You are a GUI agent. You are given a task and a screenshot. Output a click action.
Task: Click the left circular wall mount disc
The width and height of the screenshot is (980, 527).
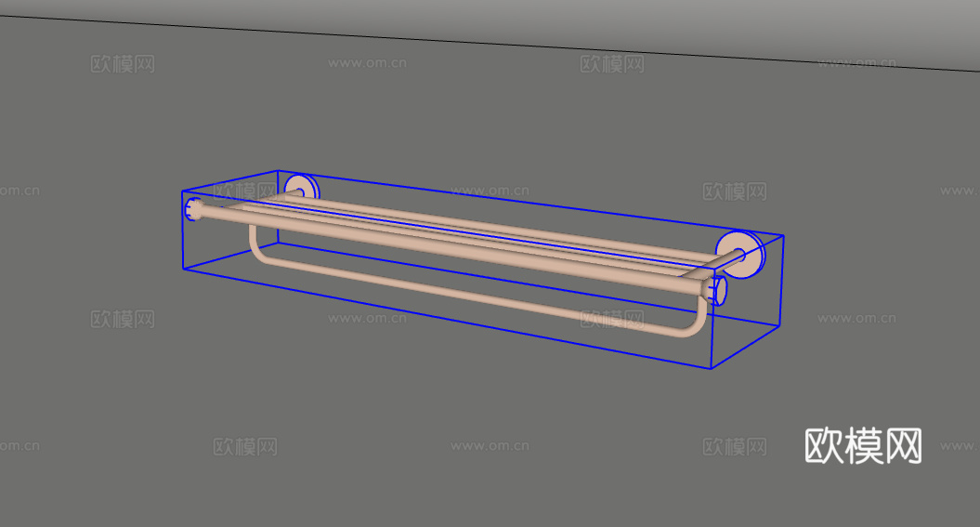click(302, 188)
